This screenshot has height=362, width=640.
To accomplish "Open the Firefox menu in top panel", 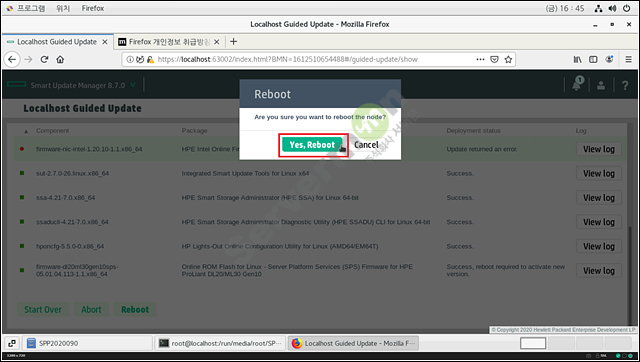I will (x=93, y=8).
